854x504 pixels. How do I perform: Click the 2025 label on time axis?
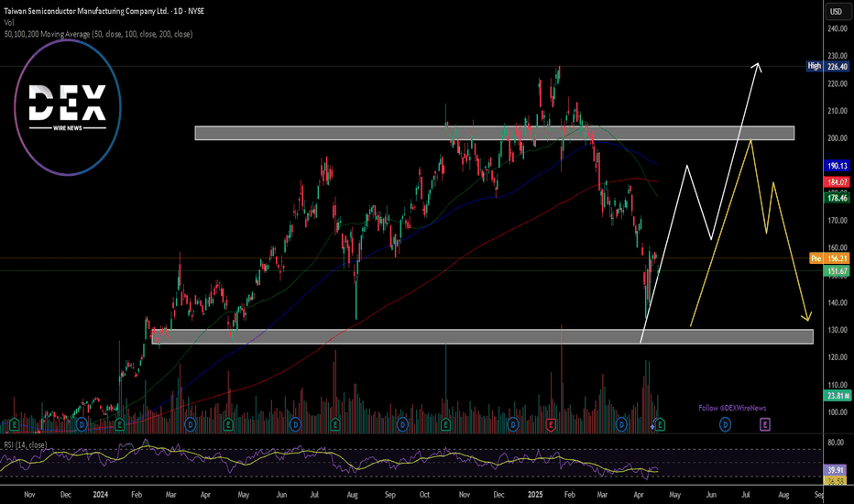[535, 495]
